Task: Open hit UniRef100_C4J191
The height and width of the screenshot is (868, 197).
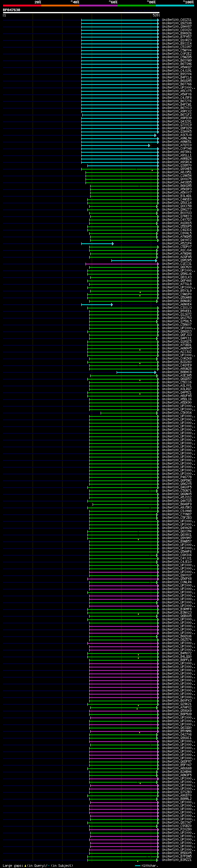Action: (176, 71)
